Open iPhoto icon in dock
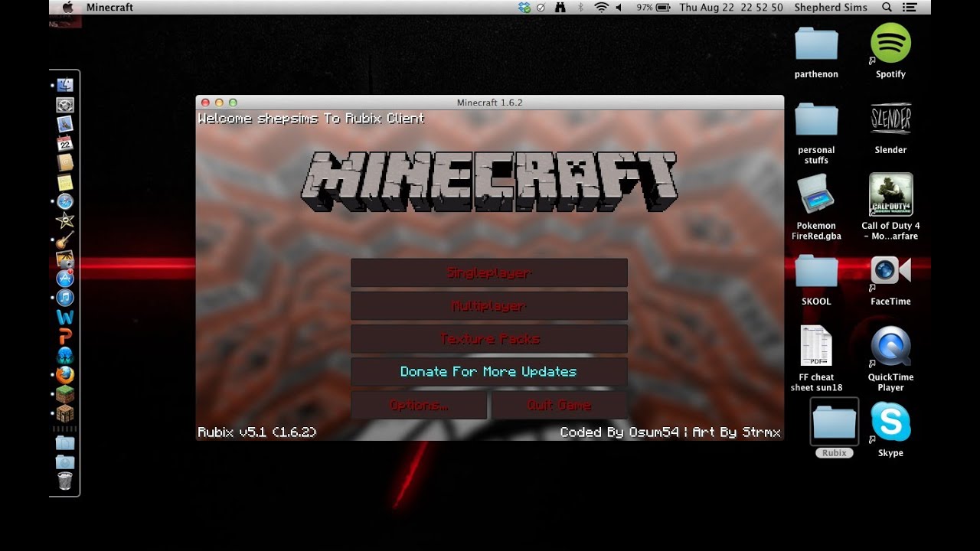Viewport: 980px width, 551px height. coord(65,259)
